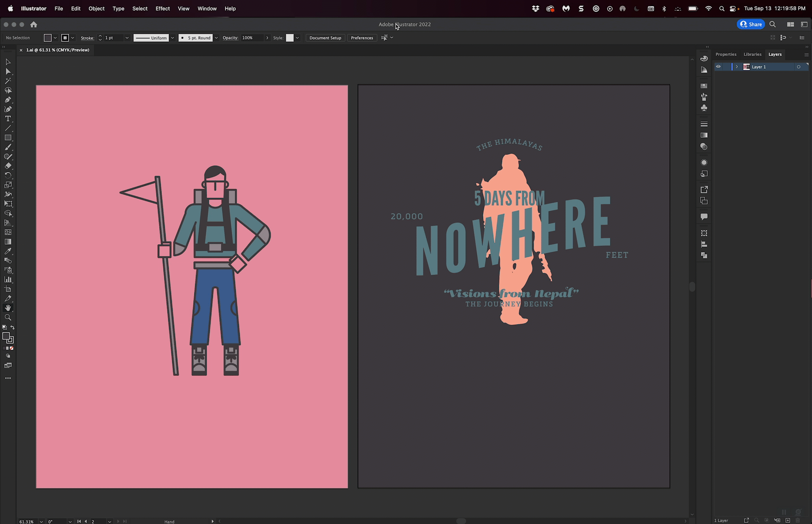Open the zoom level dropdown

point(41,521)
